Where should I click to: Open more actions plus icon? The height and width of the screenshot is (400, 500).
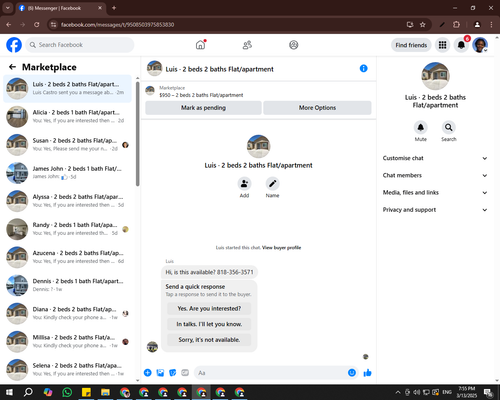click(x=148, y=373)
